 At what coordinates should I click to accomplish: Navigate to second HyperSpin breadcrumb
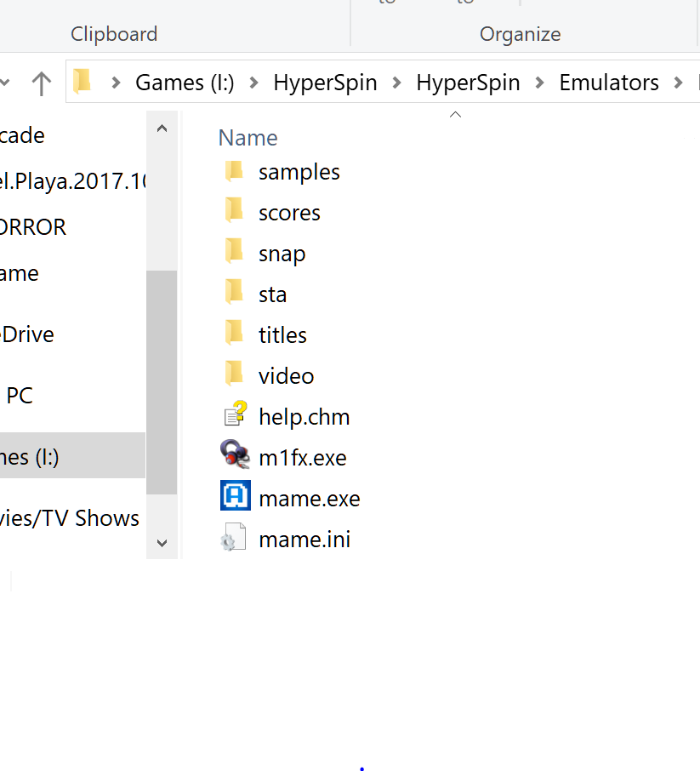pyautogui.click(x=468, y=83)
